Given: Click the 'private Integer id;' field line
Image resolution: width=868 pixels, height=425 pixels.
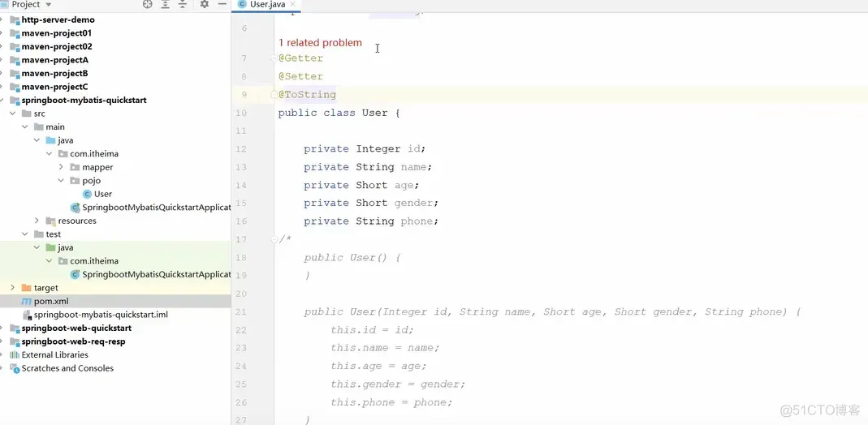Looking at the screenshot, I should [365, 148].
